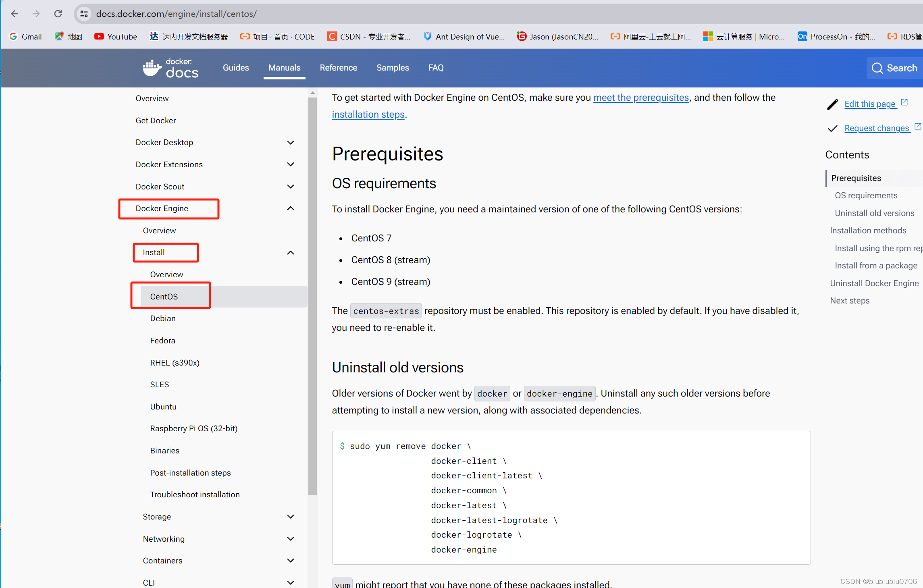The width and height of the screenshot is (923, 588).
Task: Click the sidebar scrollbar up arrow
Action: (x=312, y=93)
